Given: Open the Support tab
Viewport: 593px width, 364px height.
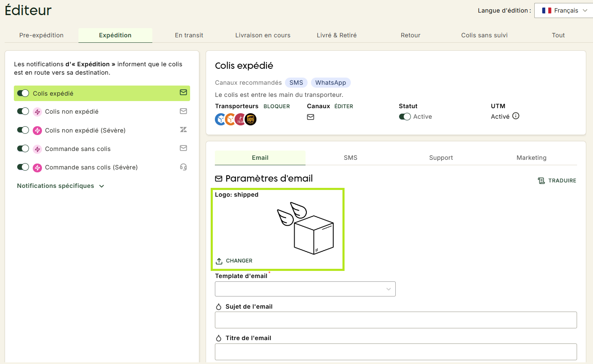Looking at the screenshot, I should [x=441, y=158].
